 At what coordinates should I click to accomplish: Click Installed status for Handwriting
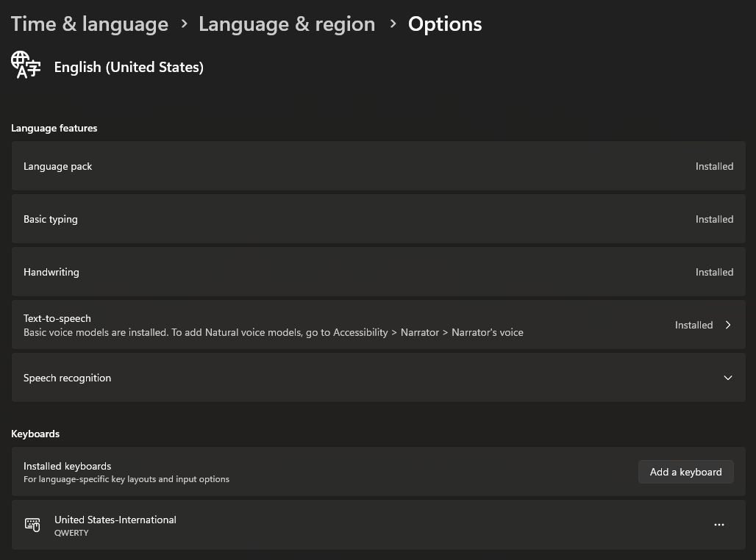click(714, 273)
